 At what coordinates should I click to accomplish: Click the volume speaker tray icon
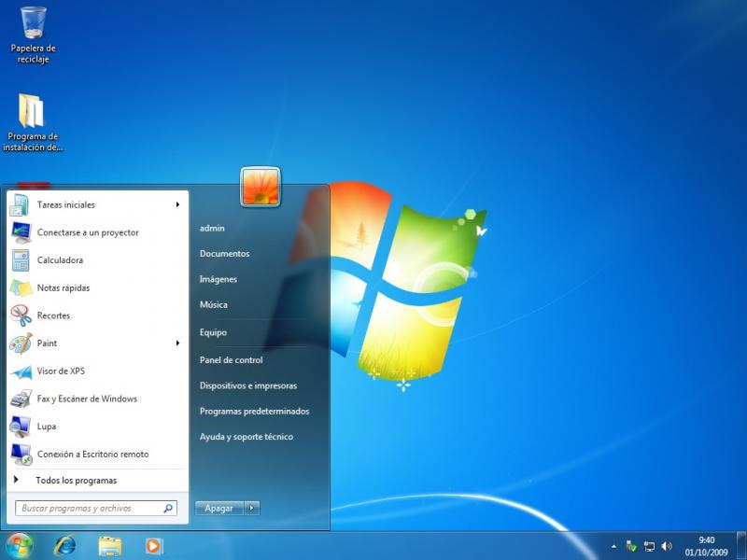667,546
